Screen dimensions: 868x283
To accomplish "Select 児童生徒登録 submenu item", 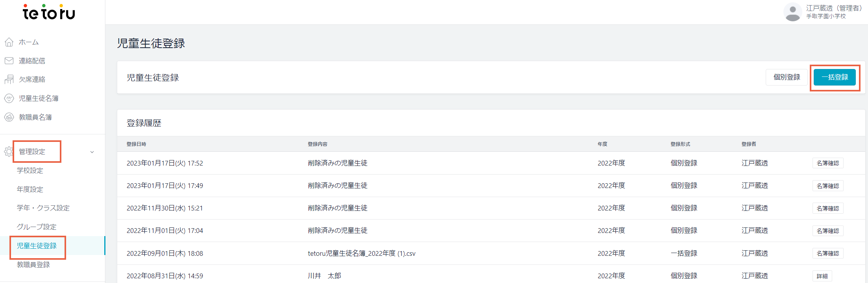I will (37, 246).
